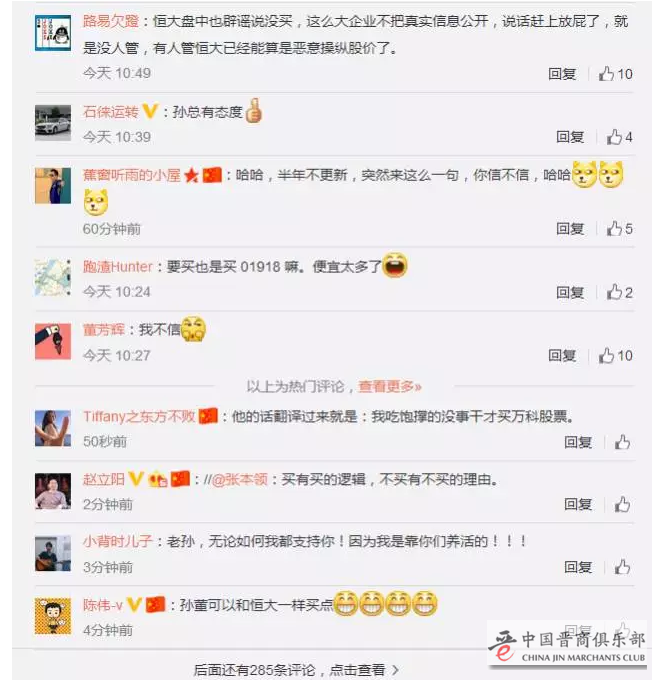
Task: Open 蕉窗听雨的小屋 username link
Action: pyautogui.click(x=131, y=175)
